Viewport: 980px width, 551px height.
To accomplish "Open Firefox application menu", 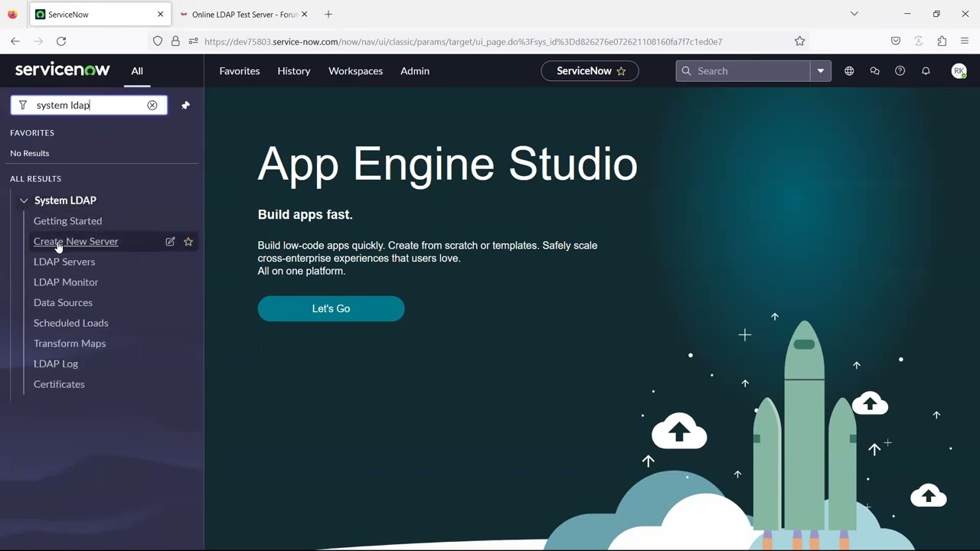I will point(965,41).
